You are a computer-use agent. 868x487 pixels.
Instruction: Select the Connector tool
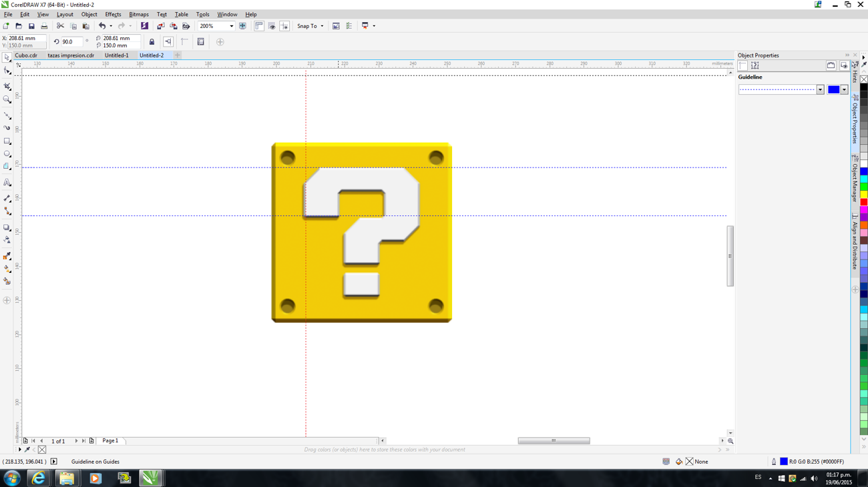[x=7, y=211]
